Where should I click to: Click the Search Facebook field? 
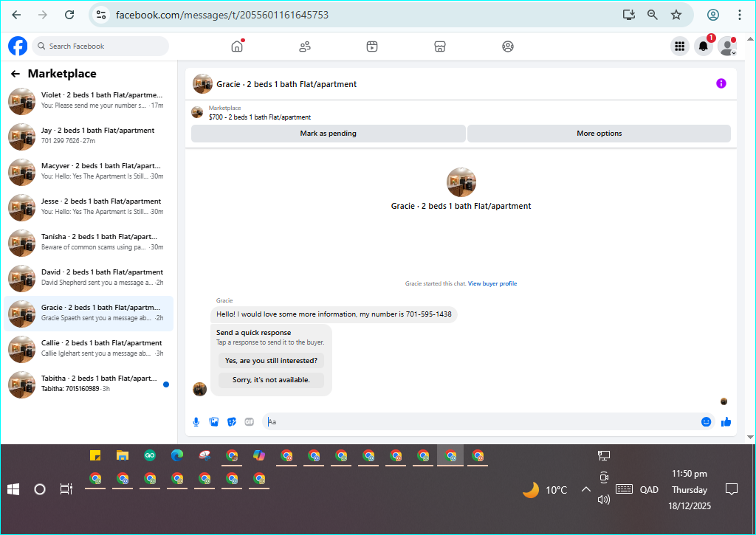tap(100, 46)
